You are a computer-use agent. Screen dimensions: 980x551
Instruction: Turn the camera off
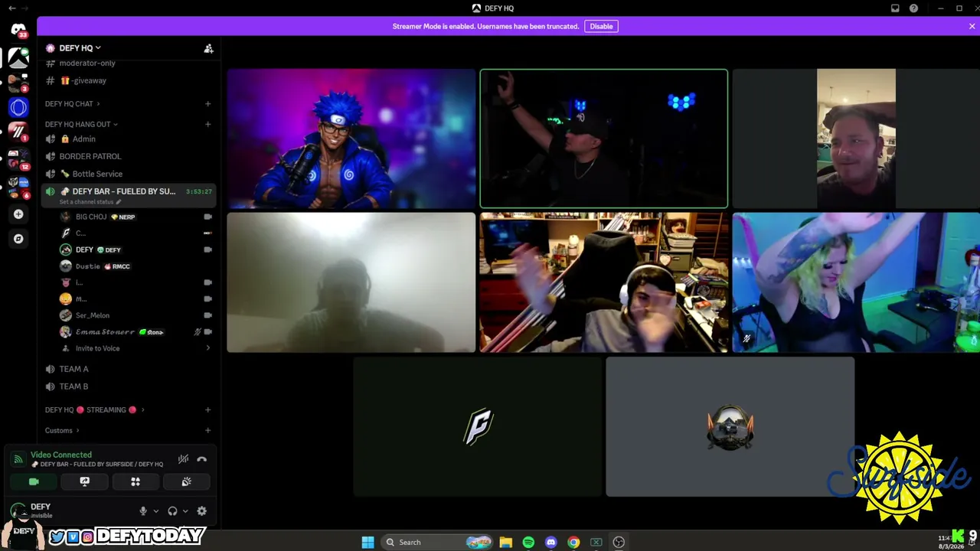tap(34, 481)
